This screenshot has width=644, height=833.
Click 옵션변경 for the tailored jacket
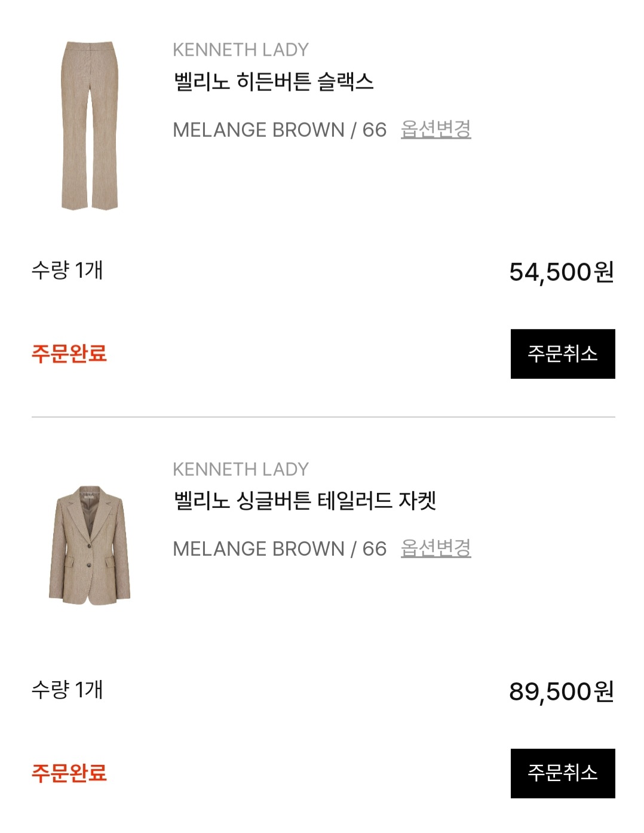(x=436, y=548)
